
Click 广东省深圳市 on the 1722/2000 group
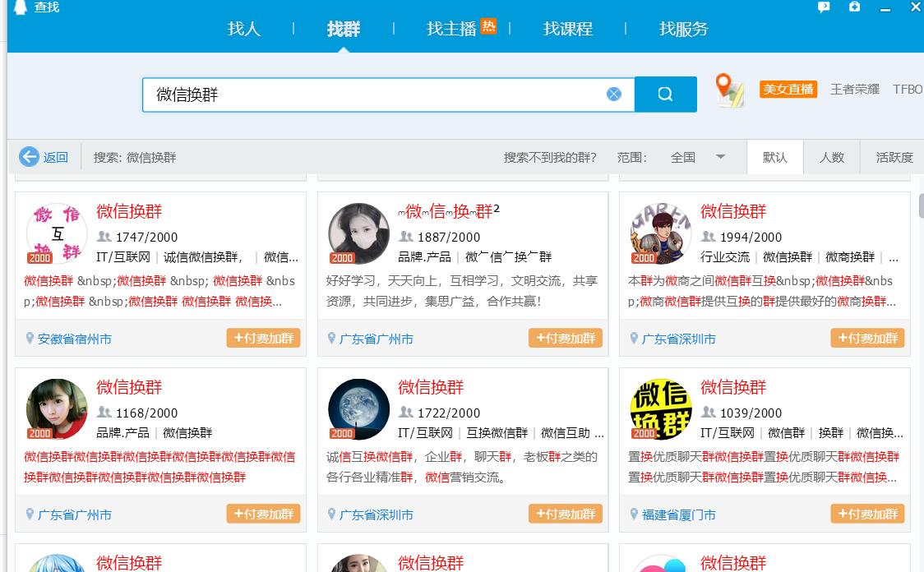coord(376,514)
